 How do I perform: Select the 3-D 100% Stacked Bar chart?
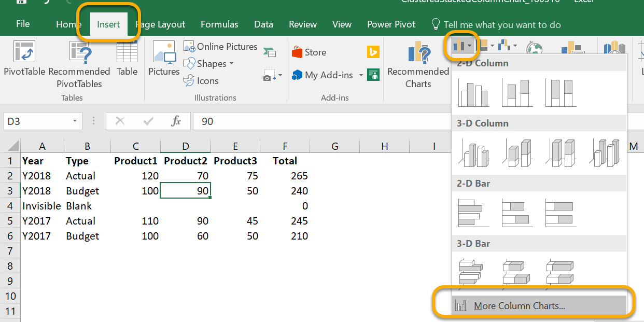click(561, 272)
